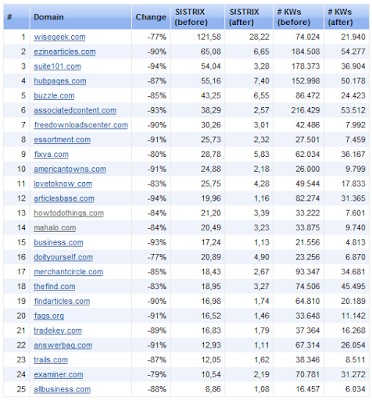
Task: Select the 16.457 keywords before value
Action: pyautogui.click(x=308, y=389)
